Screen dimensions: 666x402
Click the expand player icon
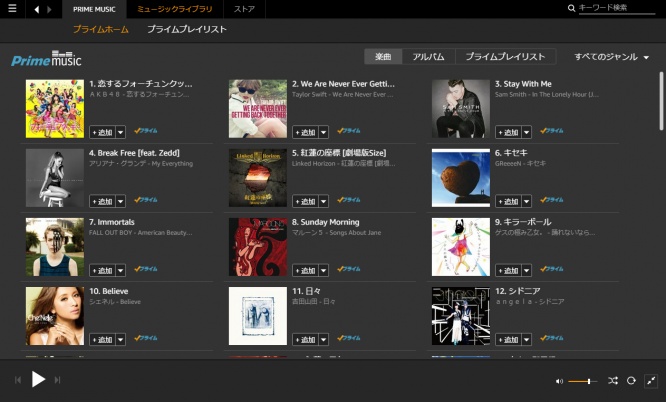pos(651,381)
